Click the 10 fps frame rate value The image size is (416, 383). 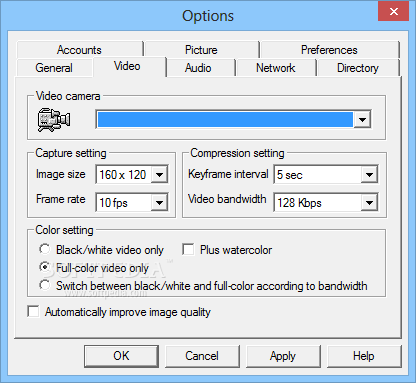tap(113, 203)
